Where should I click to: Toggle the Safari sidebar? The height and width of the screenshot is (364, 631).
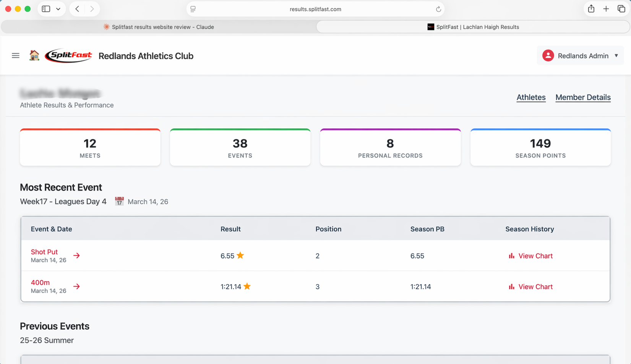[x=46, y=8]
